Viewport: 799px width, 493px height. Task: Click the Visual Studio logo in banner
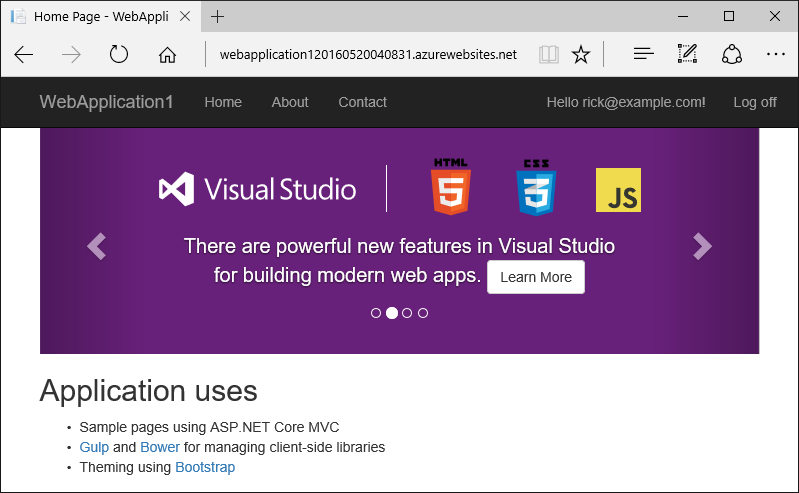pyautogui.click(x=257, y=189)
